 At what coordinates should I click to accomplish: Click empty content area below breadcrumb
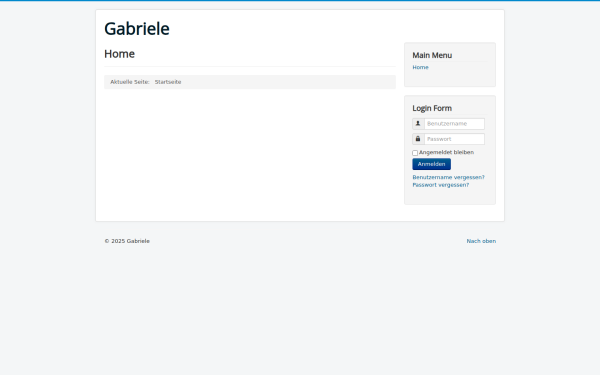[x=250, y=153]
